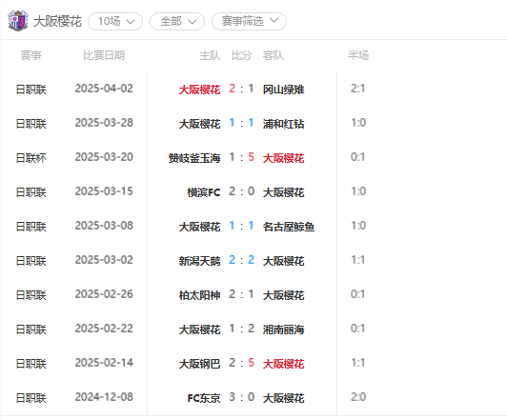Screen dimensions: 507x420
Task: Open the 赛事筛选 competition filter
Action: pos(249,21)
